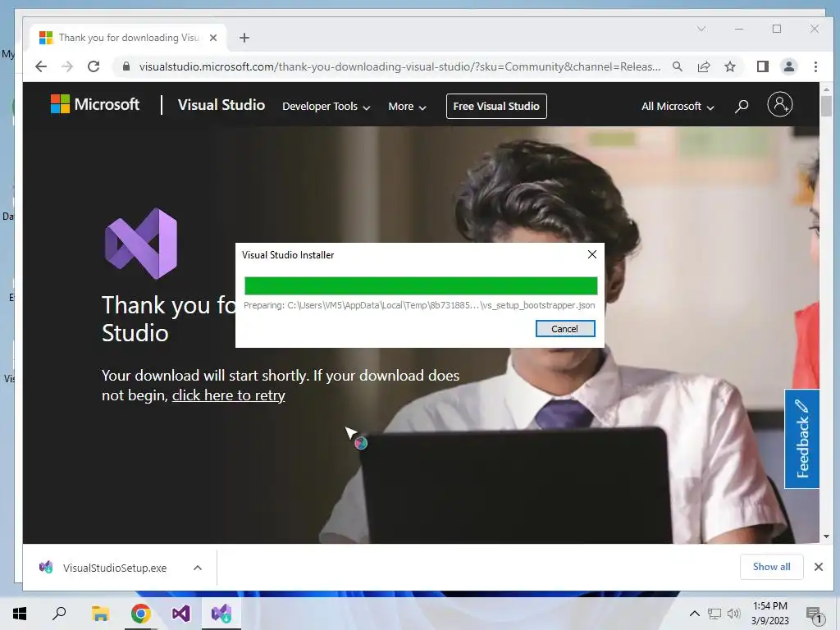Click the Chrome taskbar icon
The height and width of the screenshot is (630, 840).
(141, 614)
